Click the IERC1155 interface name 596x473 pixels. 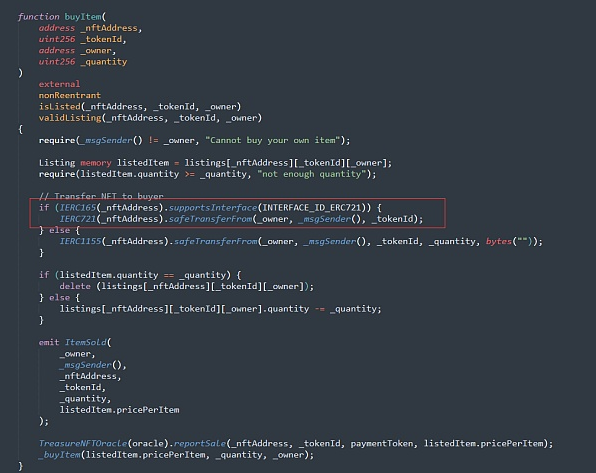pyautogui.click(x=80, y=241)
